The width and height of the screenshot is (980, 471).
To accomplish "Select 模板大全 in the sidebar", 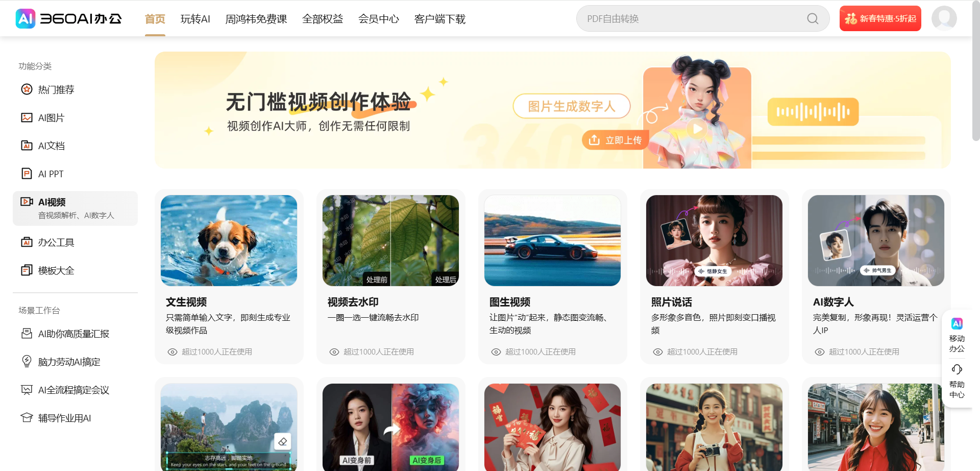I will click(56, 270).
